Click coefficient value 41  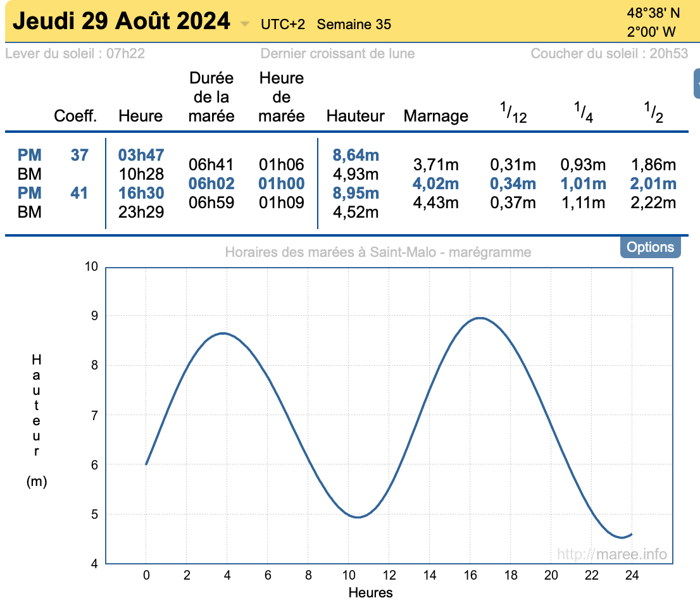(x=78, y=193)
